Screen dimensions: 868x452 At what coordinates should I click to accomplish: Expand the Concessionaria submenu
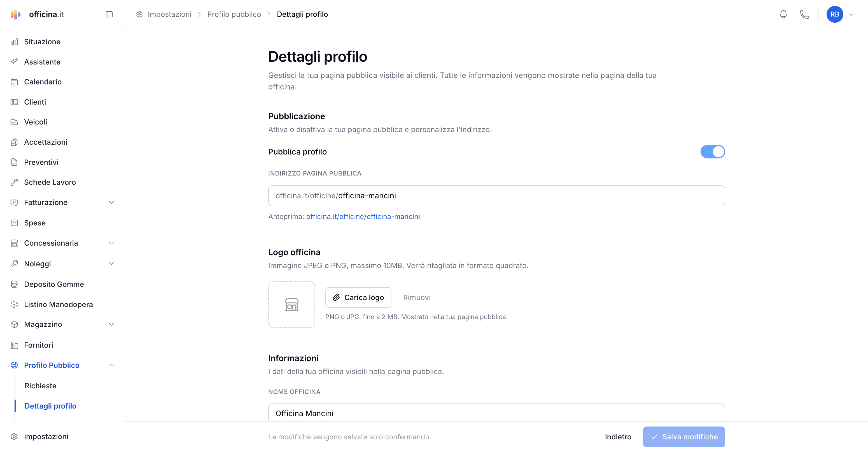(111, 243)
